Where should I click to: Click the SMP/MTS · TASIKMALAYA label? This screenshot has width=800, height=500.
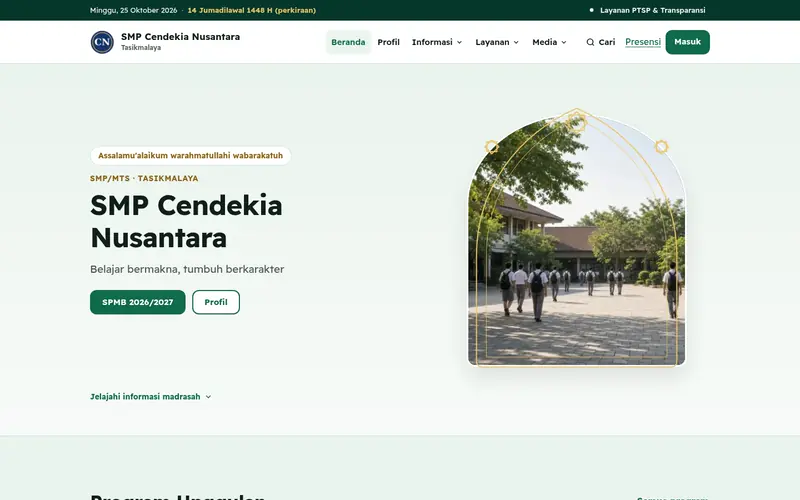(x=144, y=179)
